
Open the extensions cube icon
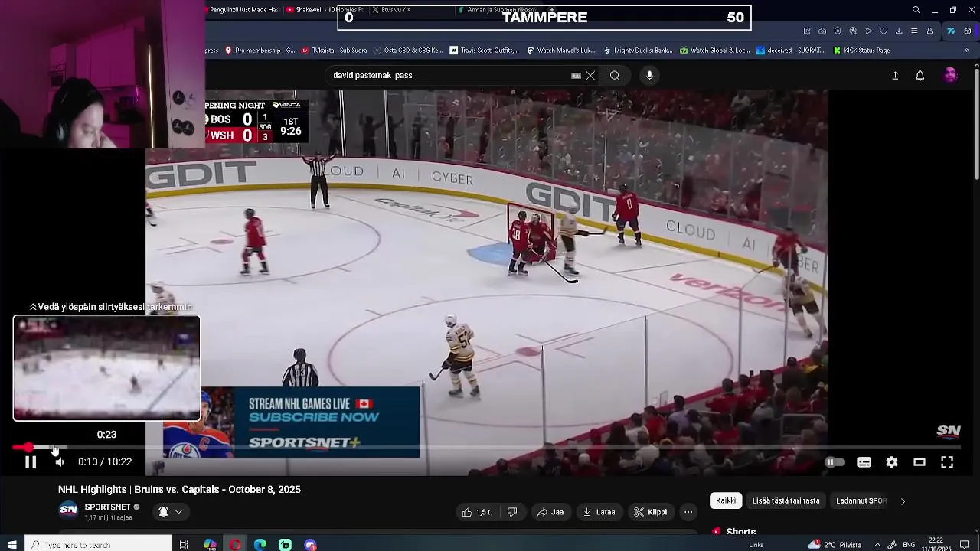(968, 31)
